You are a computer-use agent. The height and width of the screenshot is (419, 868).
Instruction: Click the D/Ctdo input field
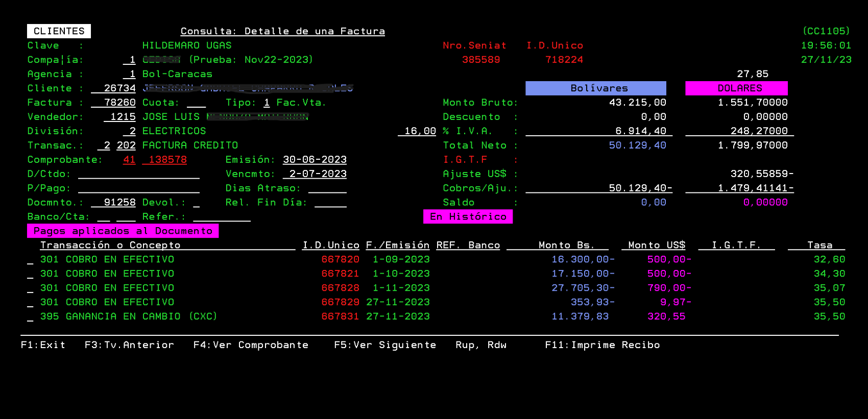tap(138, 174)
